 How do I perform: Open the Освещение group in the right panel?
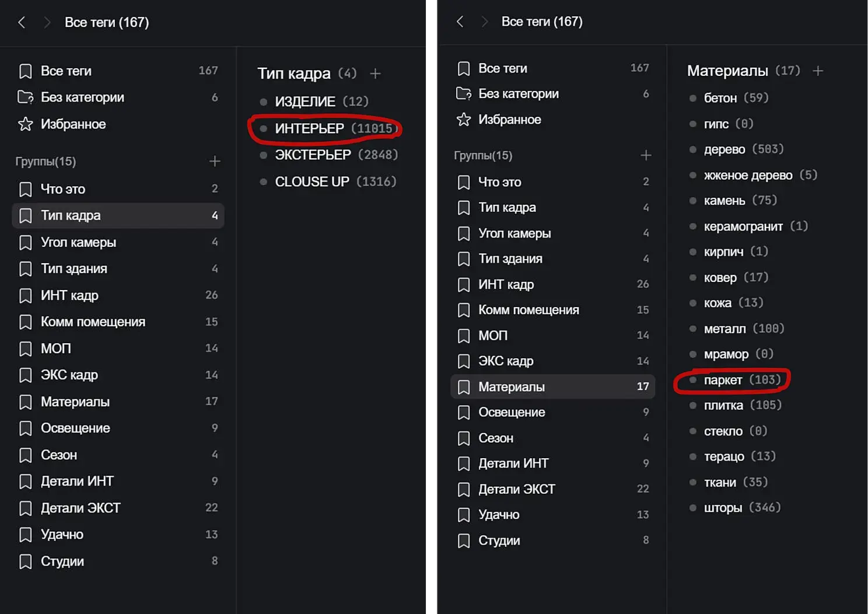pos(512,412)
